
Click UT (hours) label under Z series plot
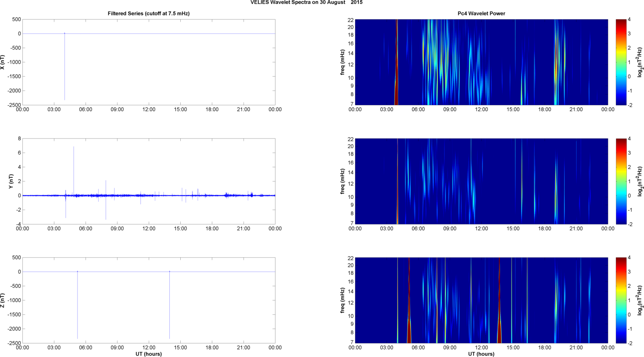[148, 354]
